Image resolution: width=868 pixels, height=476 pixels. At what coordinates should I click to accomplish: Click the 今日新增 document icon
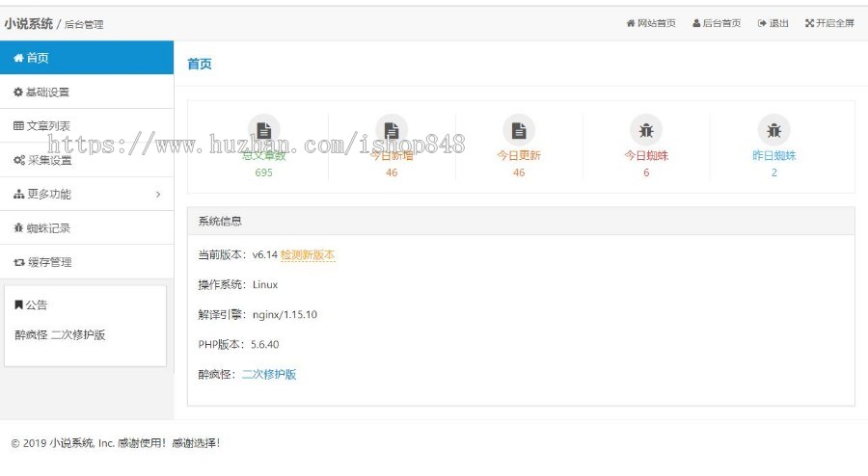392,130
